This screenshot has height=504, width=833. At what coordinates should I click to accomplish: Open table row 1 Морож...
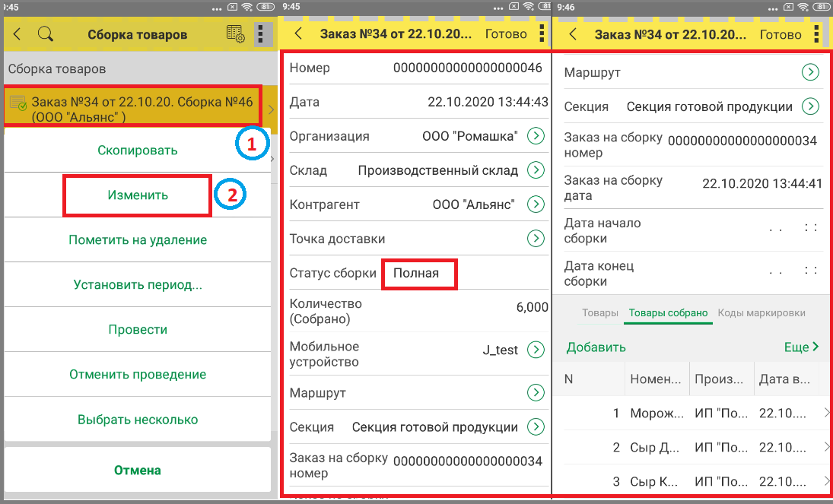[x=692, y=414]
